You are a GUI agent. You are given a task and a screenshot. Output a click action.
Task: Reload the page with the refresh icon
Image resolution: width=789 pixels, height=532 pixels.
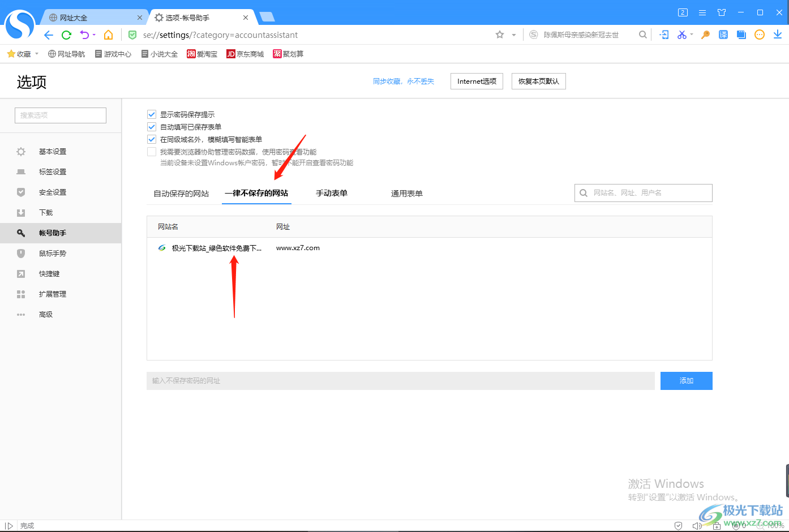click(x=66, y=35)
